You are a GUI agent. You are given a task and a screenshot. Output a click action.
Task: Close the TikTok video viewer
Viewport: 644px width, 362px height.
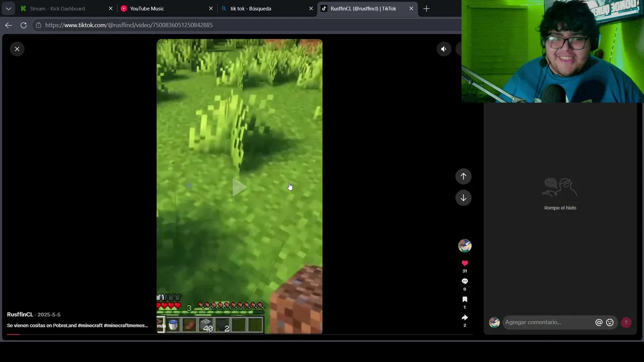click(17, 49)
